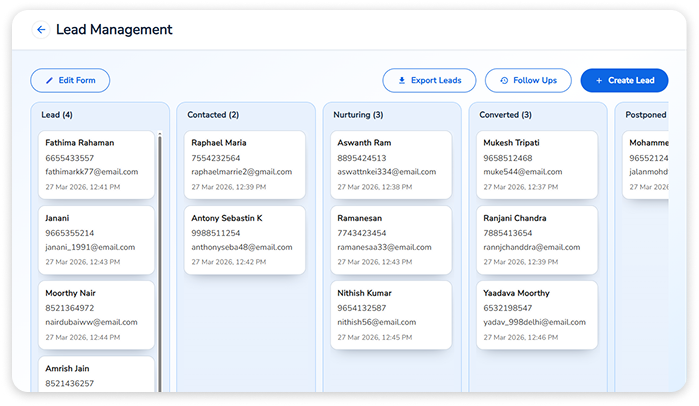Click email anthonyseba48@email.com
The image size is (699, 406).
pyautogui.click(x=242, y=247)
